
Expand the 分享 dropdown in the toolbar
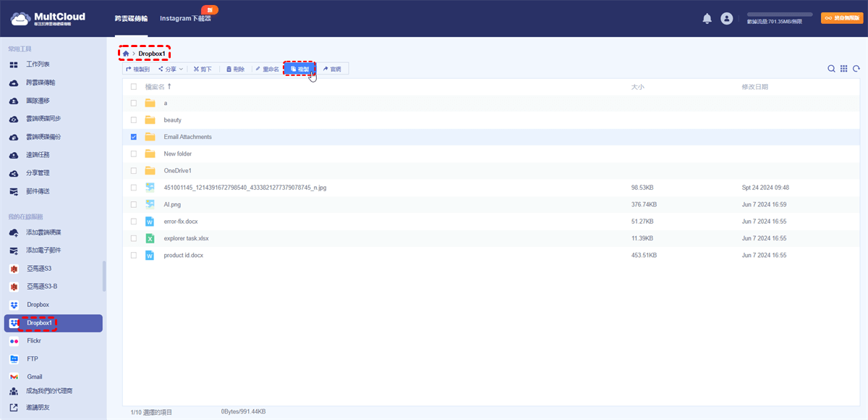(x=171, y=69)
